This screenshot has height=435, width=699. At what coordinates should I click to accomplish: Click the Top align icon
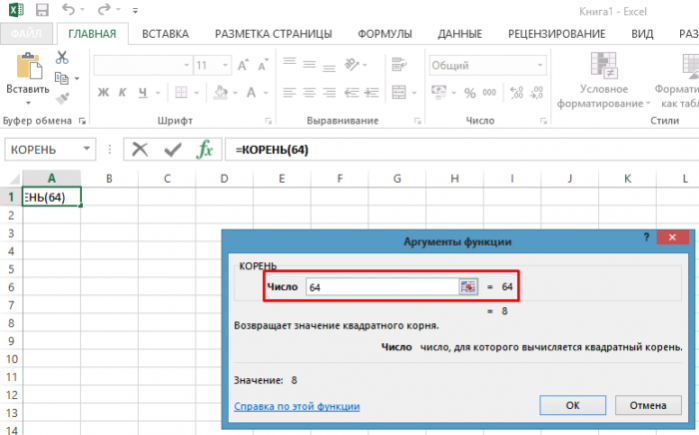pyautogui.click(x=289, y=62)
